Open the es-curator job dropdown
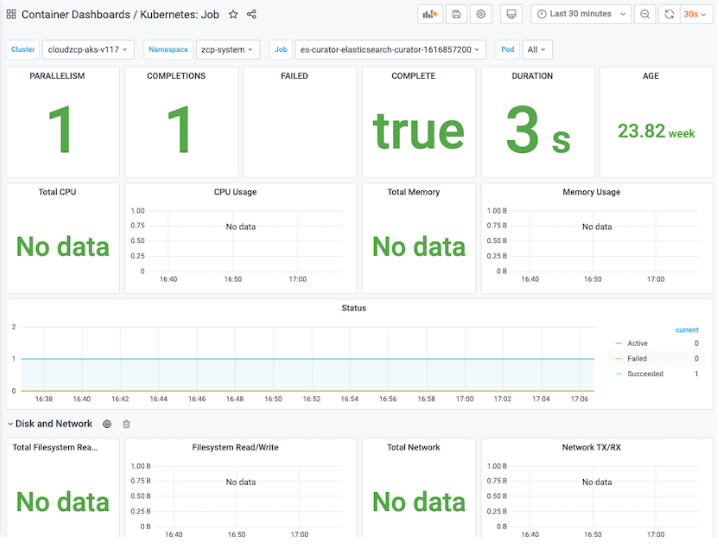The image size is (719, 547). [390, 50]
